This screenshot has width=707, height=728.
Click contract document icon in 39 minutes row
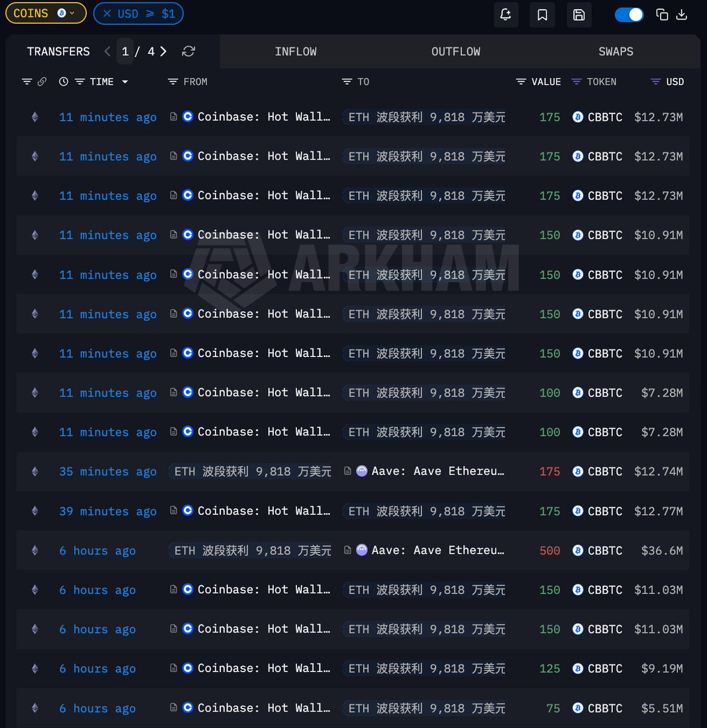tap(173, 511)
